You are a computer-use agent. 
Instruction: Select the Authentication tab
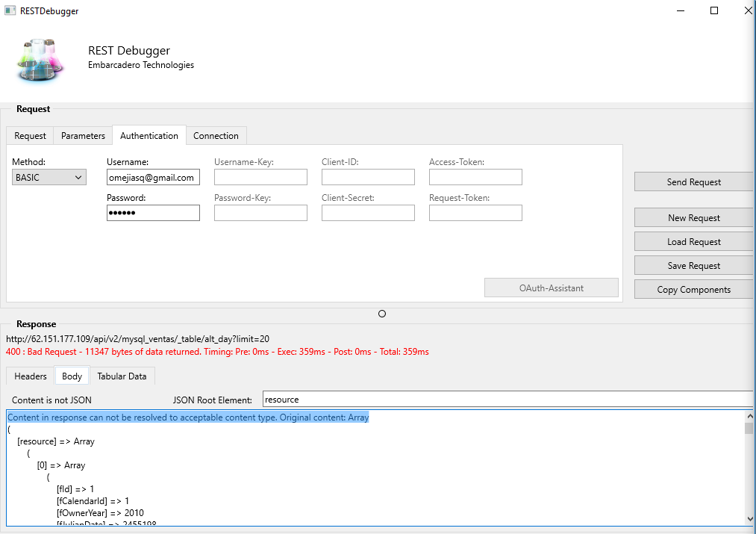click(x=149, y=135)
